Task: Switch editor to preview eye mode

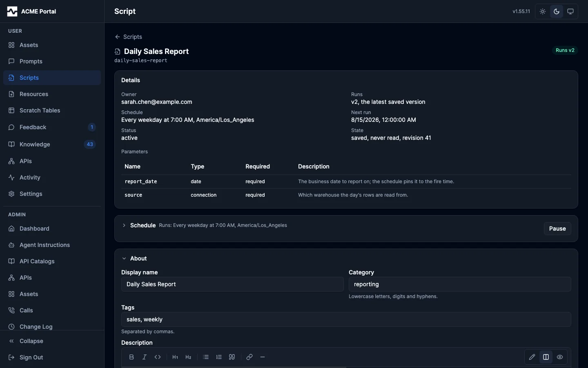Action: (x=560, y=357)
